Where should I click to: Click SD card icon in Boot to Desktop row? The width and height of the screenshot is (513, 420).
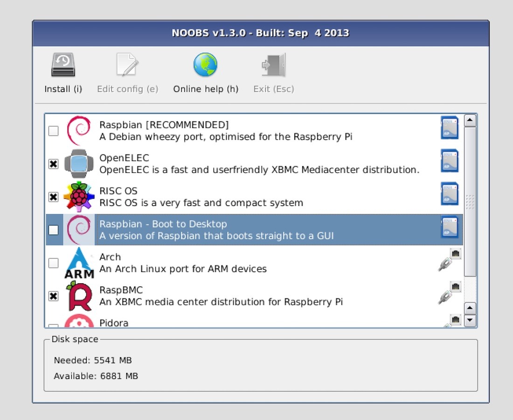click(x=450, y=227)
